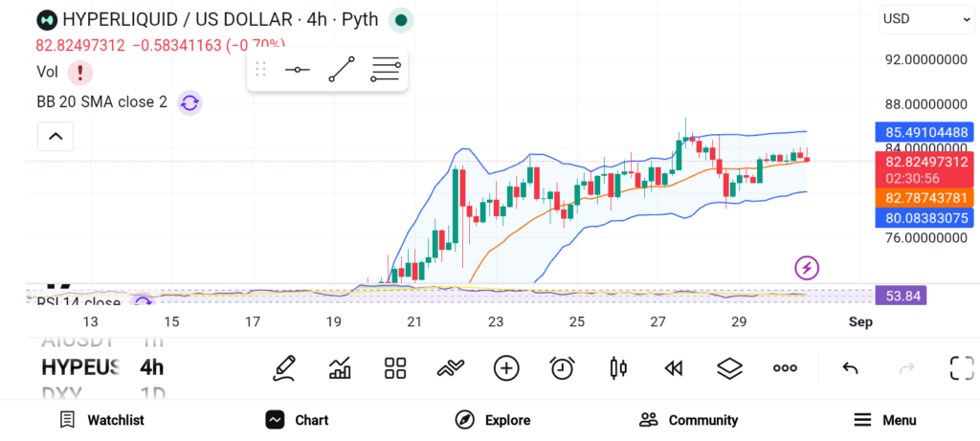
Task: Click the 13 date on time axis
Action: pos(91,322)
